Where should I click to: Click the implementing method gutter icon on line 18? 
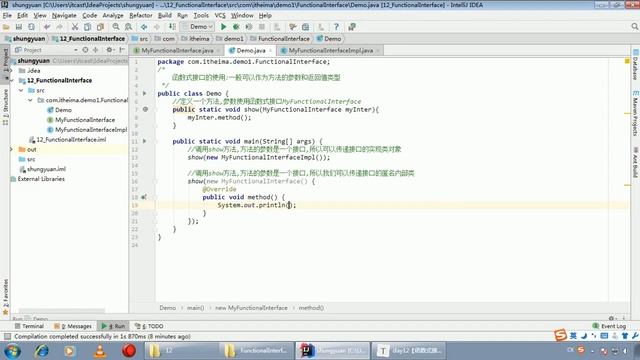pos(144,197)
